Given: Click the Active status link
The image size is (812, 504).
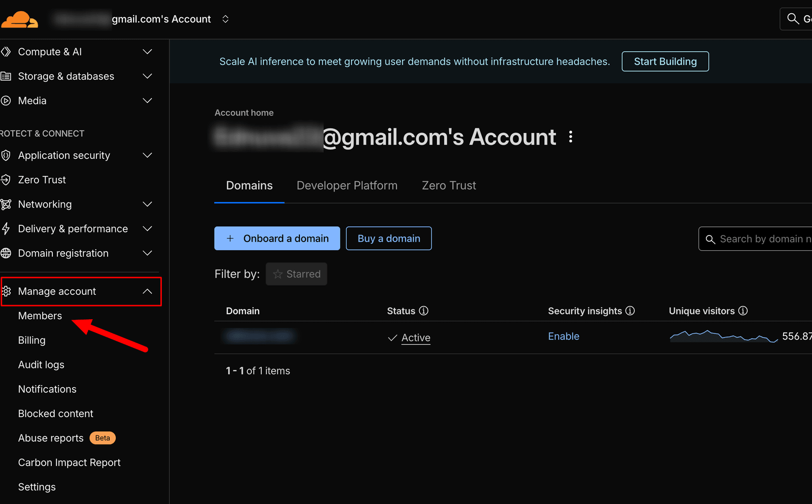Looking at the screenshot, I should pos(416,338).
